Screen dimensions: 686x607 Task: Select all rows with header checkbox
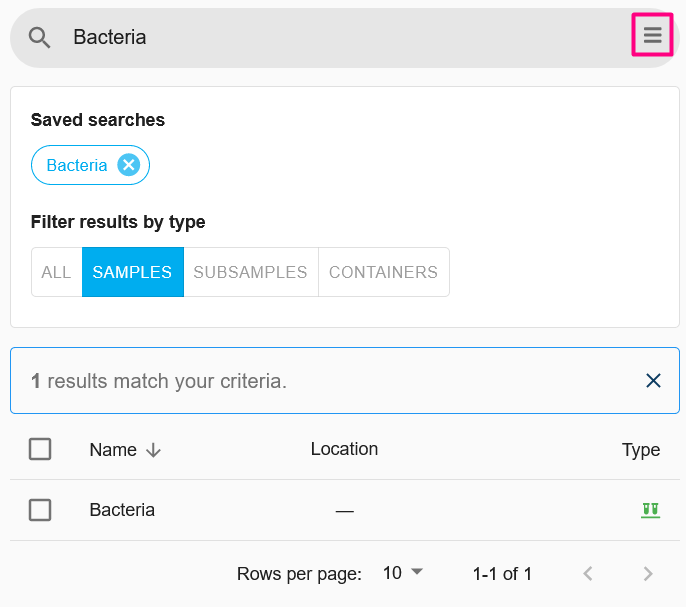tap(40, 449)
